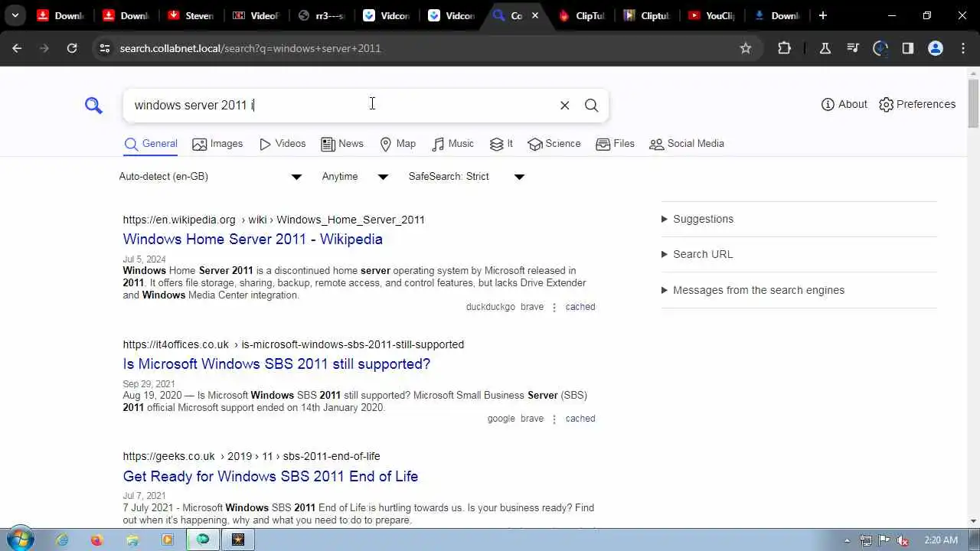Open the network tray icon
980x551 pixels.
click(x=865, y=540)
